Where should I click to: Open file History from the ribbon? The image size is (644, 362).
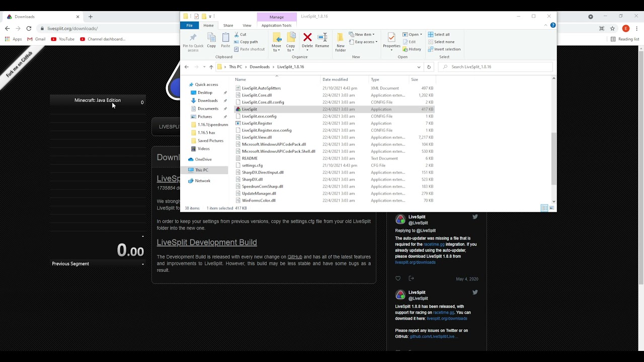coord(412,49)
